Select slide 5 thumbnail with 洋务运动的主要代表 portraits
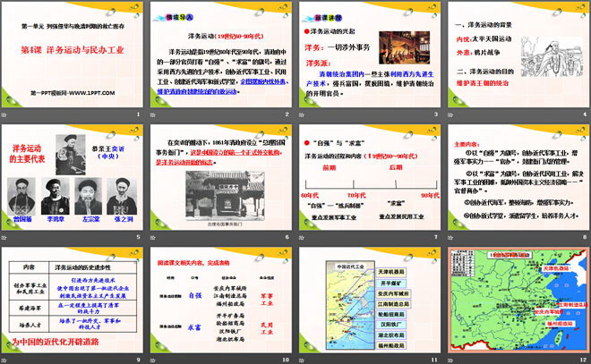This screenshot has height=364, width=591. [x=73, y=177]
